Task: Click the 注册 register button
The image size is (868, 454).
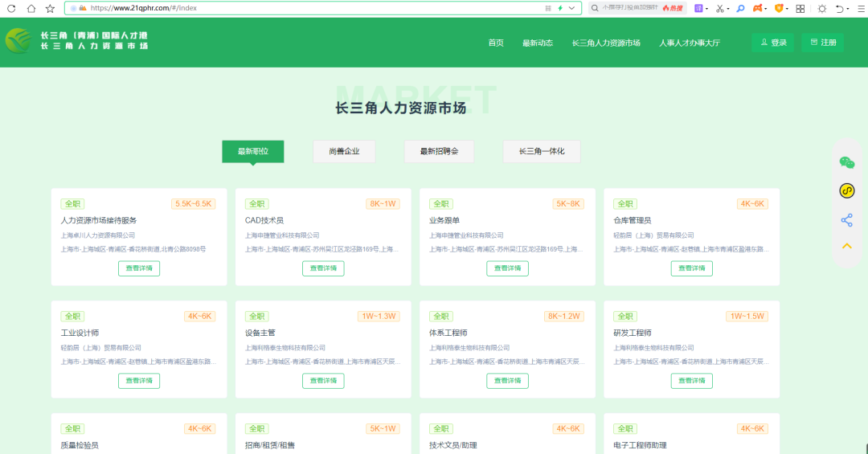Action: coord(823,43)
